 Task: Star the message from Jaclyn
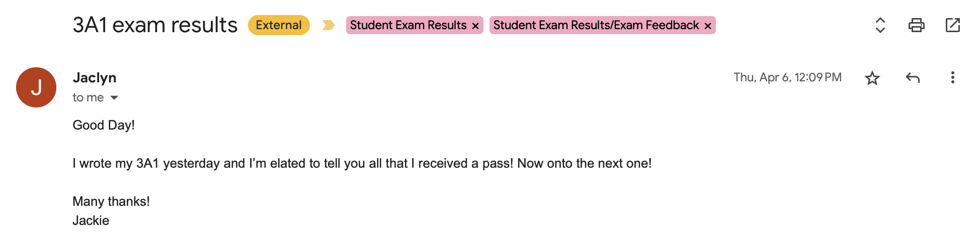pos(872,78)
